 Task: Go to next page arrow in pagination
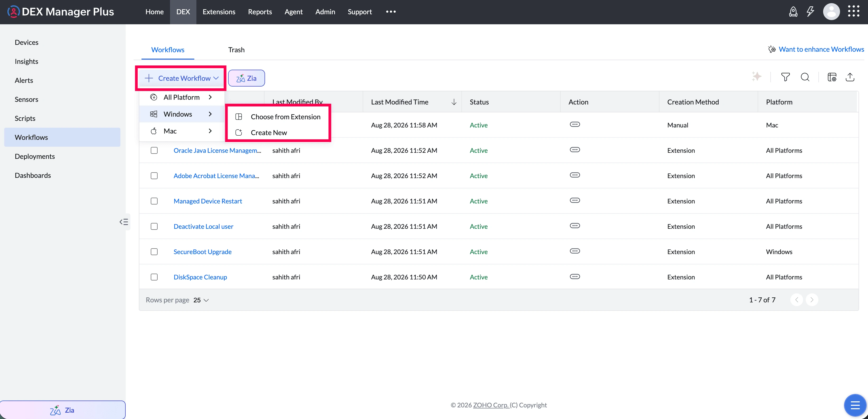tap(812, 300)
